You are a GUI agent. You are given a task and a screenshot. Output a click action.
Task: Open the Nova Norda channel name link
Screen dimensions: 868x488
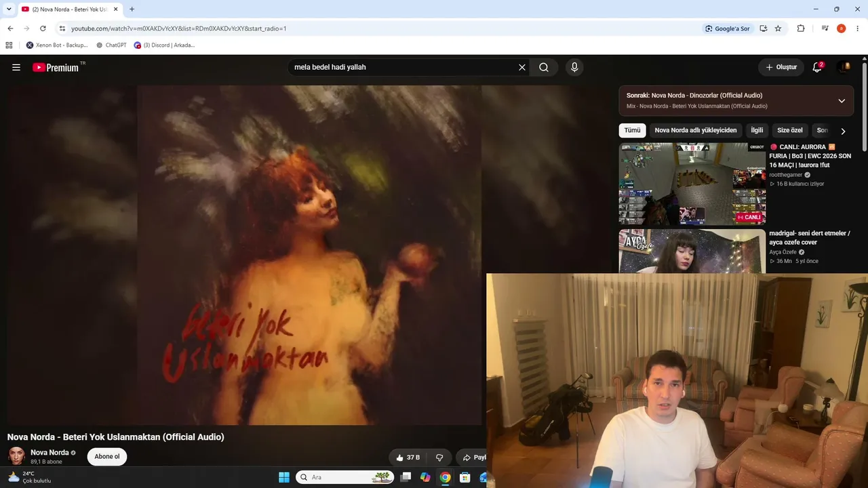(50, 453)
